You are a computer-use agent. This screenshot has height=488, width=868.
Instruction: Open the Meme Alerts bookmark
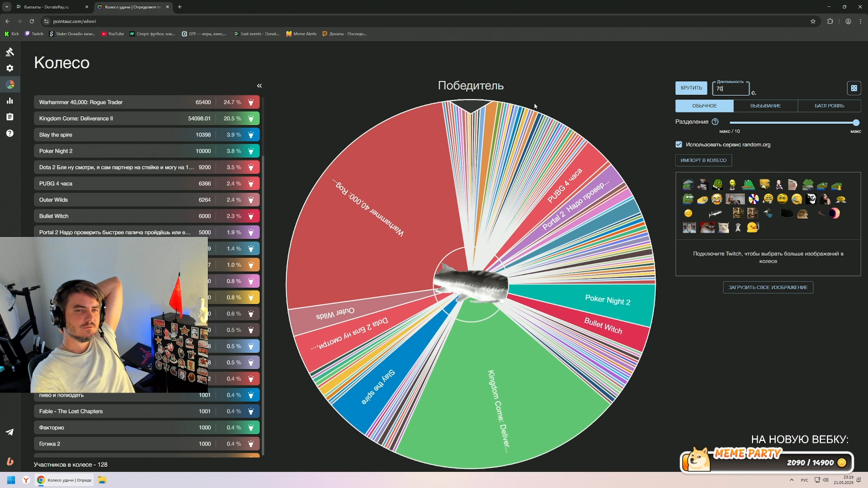pyautogui.click(x=301, y=34)
